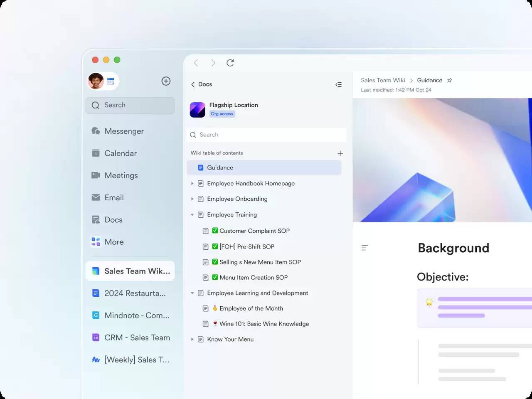532x399 pixels.
Task: Expand the Employee Handbook Homepage section
Action: [192, 183]
